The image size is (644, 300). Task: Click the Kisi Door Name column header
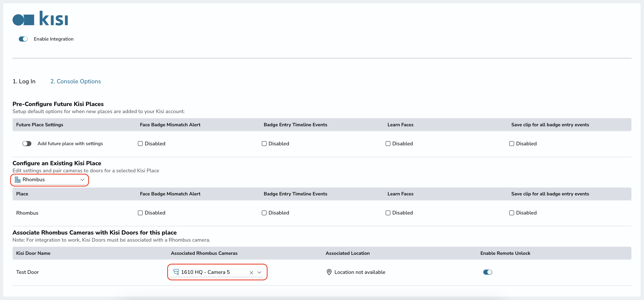pyautogui.click(x=33, y=253)
